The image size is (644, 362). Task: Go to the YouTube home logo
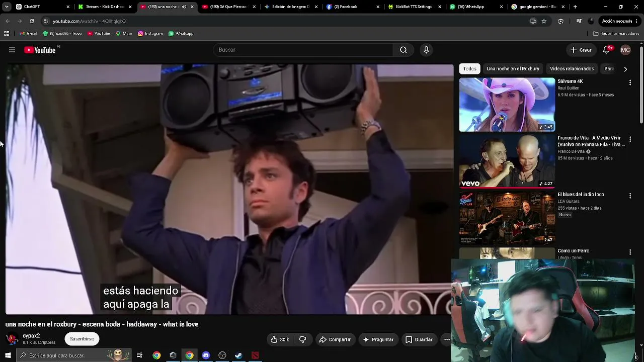pos(40,50)
